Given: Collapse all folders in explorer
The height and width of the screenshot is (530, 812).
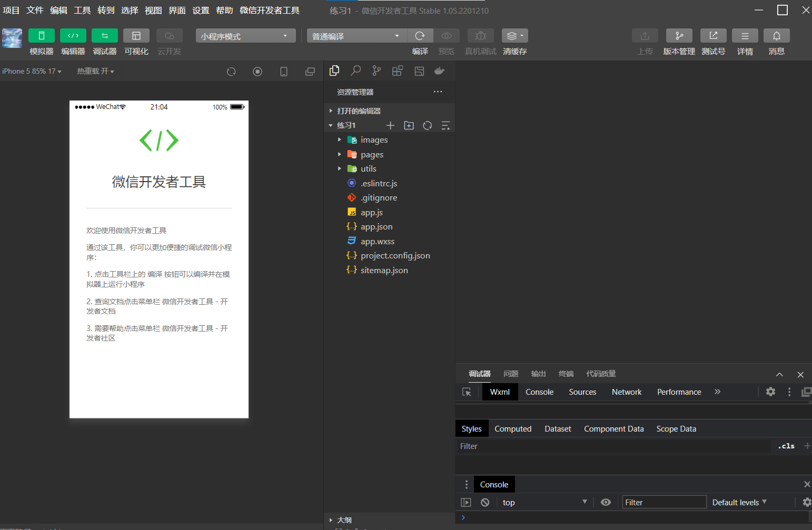Looking at the screenshot, I should pos(445,125).
